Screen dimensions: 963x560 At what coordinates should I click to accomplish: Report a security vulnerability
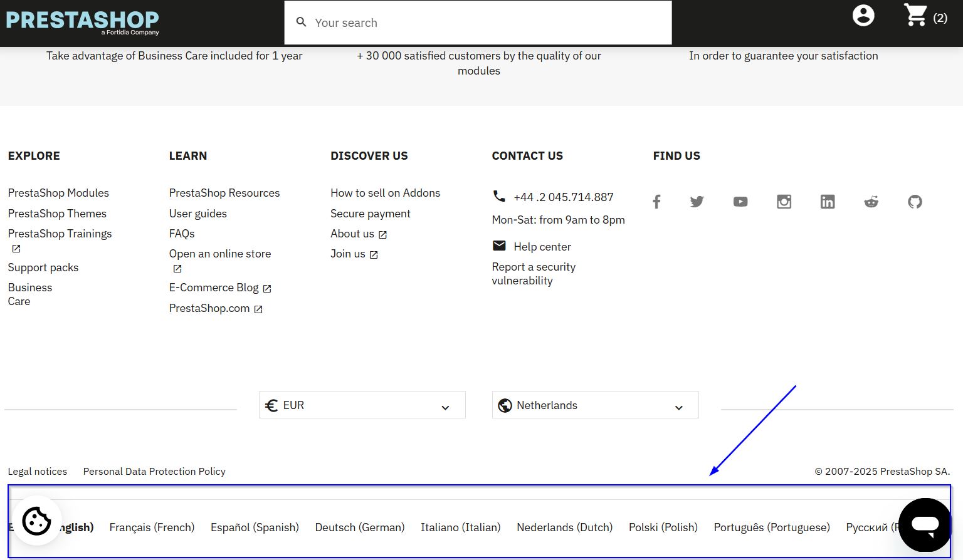534,274
